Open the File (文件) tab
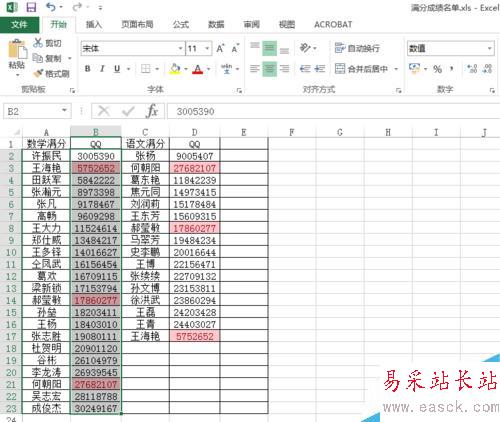This screenshot has height=422, width=500. pos(19,24)
